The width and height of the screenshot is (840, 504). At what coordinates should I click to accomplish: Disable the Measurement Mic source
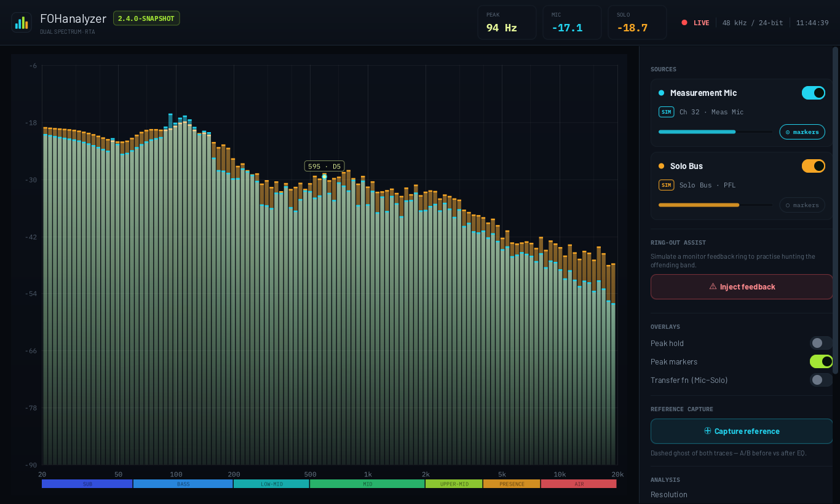click(x=814, y=93)
